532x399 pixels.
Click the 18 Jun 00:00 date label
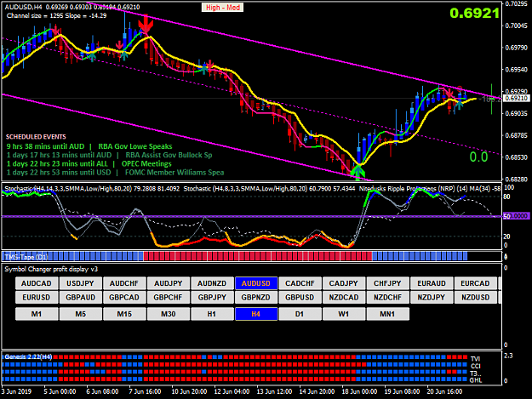coord(359,391)
